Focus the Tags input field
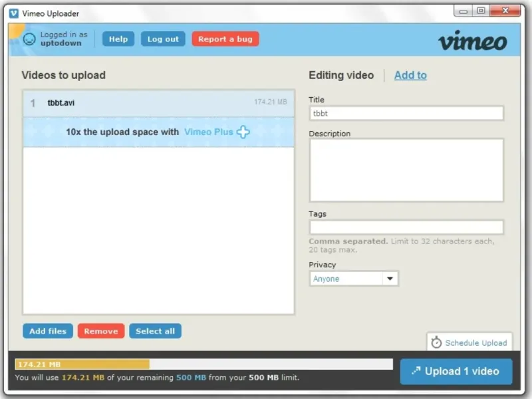 406,227
